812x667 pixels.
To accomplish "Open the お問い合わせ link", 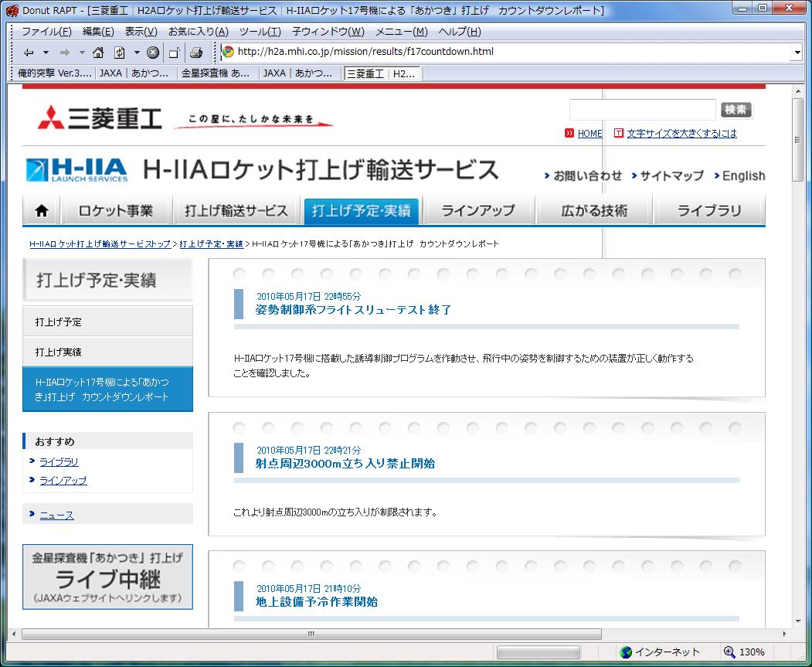I will click(x=587, y=176).
